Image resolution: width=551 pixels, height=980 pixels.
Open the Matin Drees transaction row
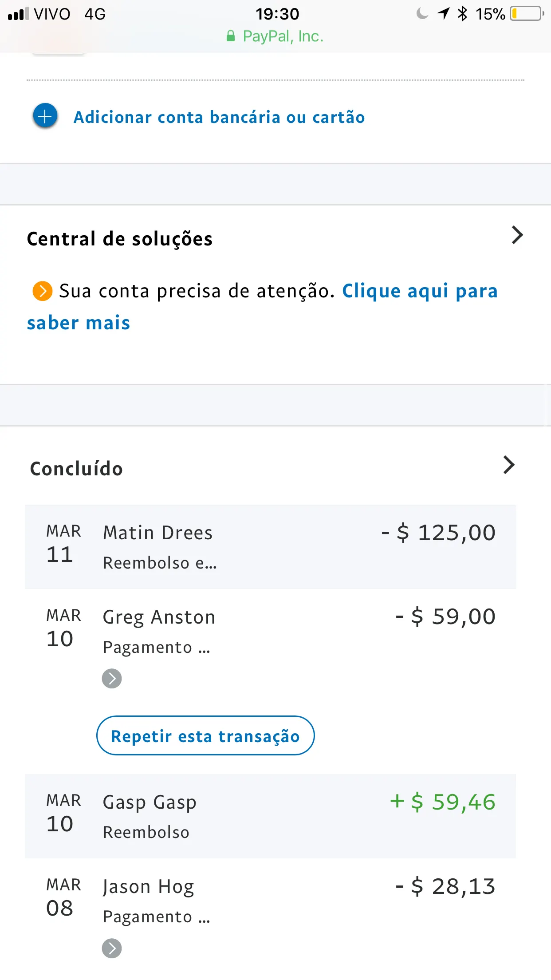point(270,547)
